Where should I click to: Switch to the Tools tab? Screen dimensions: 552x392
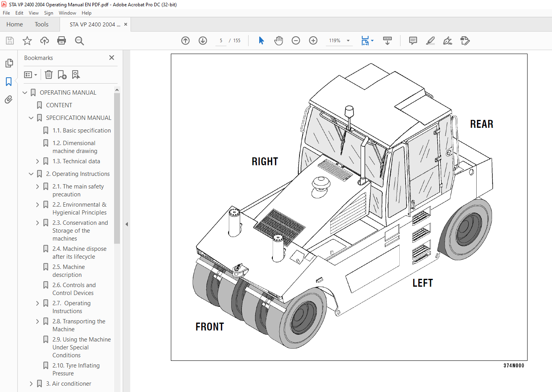[x=41, y=24]
